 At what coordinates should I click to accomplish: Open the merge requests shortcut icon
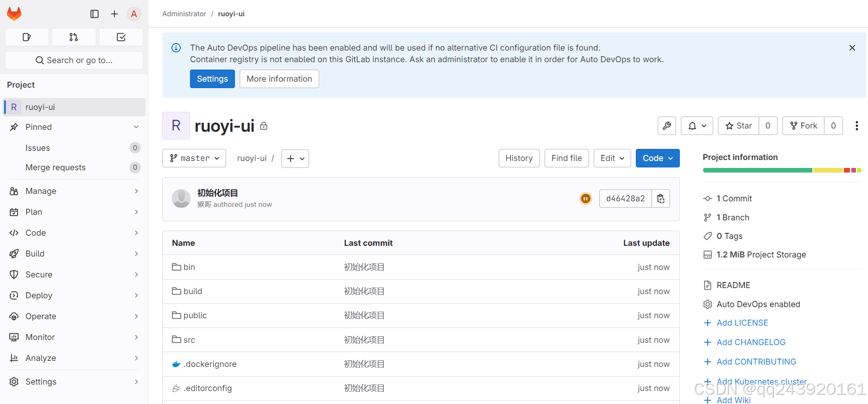click(x=74, y=37)
